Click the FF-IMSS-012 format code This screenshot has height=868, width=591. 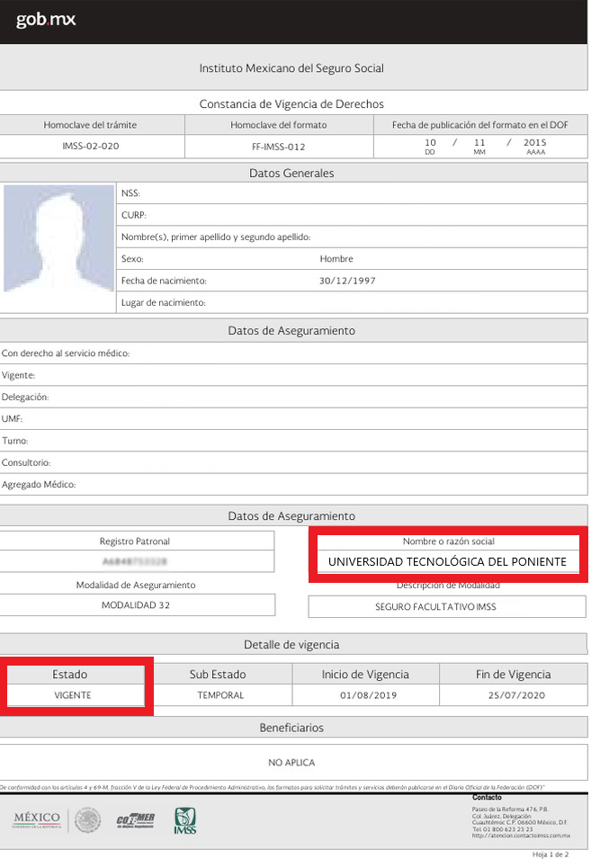tap(279, 146)
